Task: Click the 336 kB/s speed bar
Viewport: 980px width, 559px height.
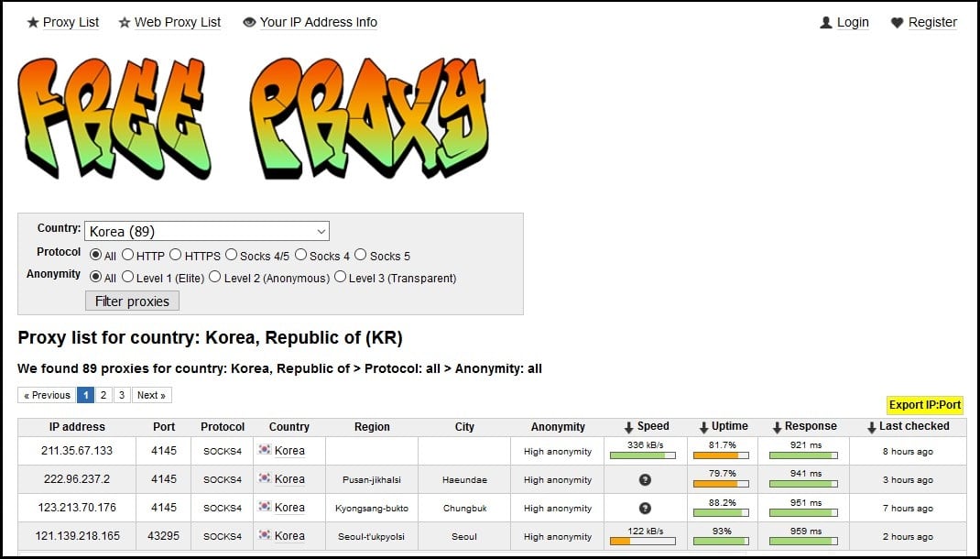Action: (x=643, y=455)
